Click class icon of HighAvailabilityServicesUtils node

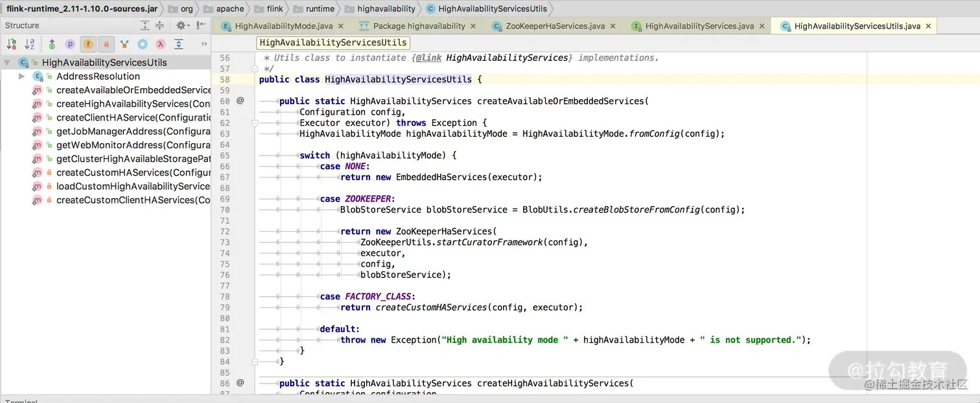(x=23, y=63)
